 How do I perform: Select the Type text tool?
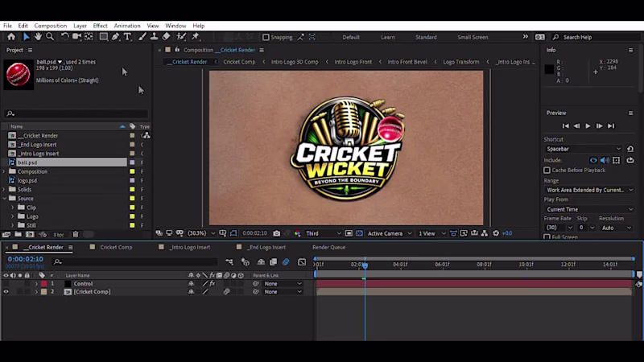tap(127, 36)
